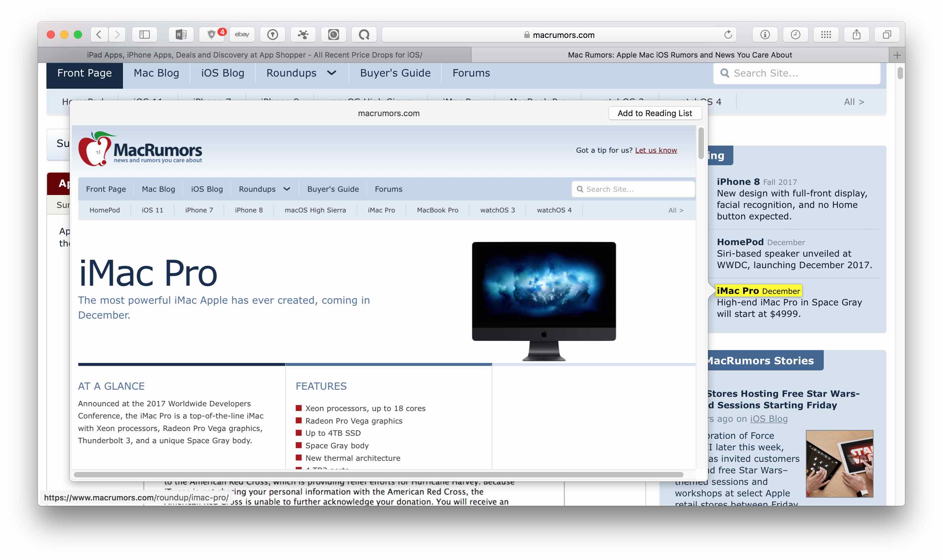Click the 'Let us know' tip link
The image size is (943, 560).
(656, 150)
